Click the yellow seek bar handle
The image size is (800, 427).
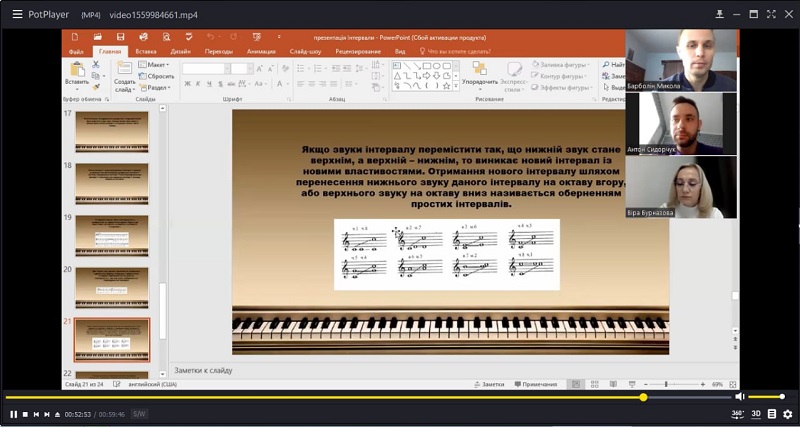coord(643,397)
